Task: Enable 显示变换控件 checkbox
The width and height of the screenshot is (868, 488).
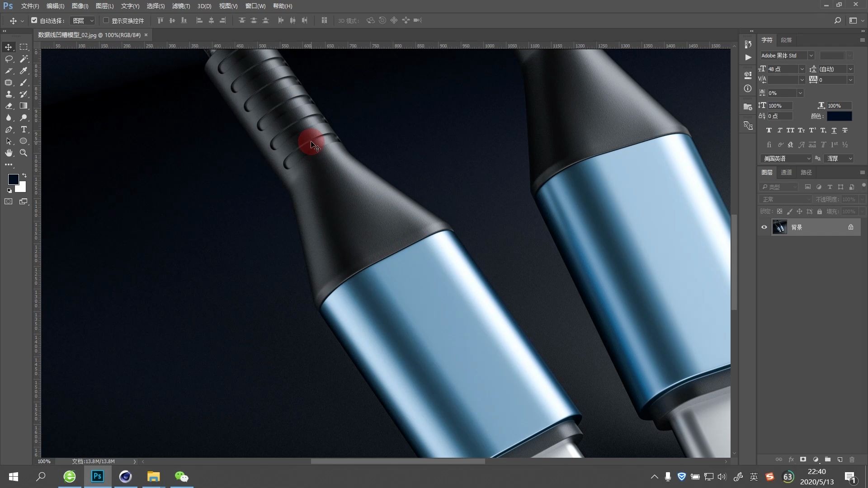Action: click(106, 20)
